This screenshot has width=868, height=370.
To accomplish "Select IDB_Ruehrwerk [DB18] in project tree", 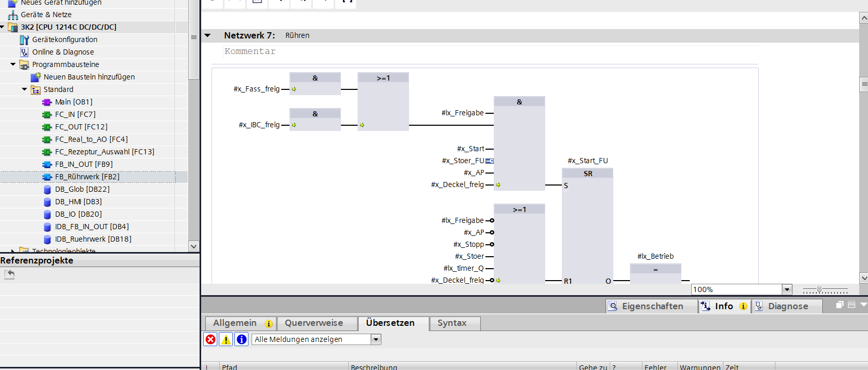I will click(93, 239).
